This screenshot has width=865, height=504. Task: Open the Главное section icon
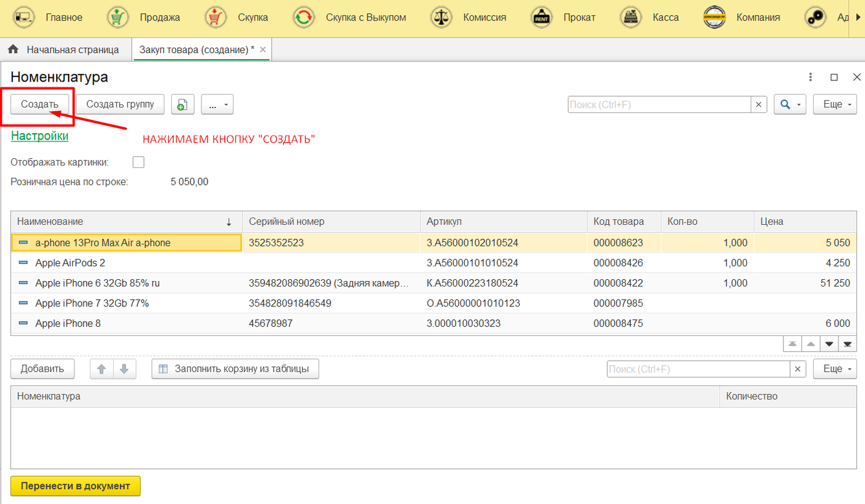click(23, 17)
